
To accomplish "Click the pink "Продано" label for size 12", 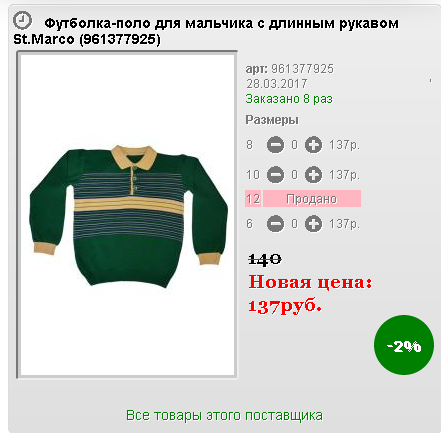I will 312,199.
